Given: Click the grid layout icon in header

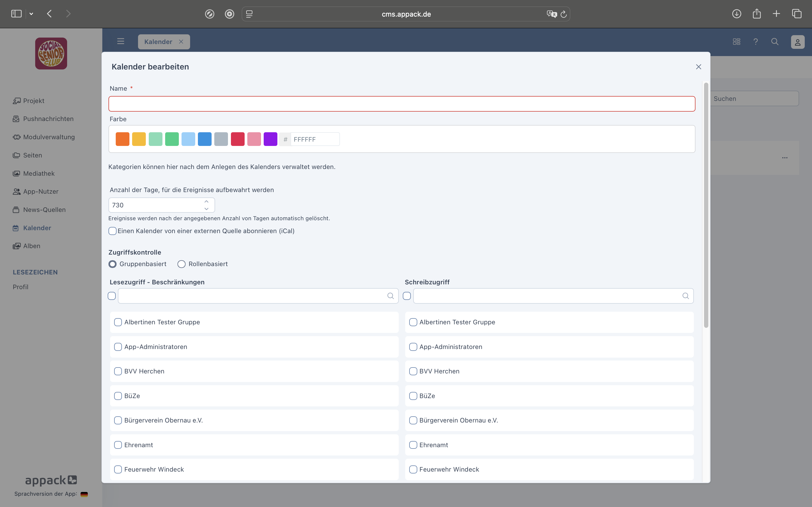Looking at the screenshot, I should (x=737, y=42).
